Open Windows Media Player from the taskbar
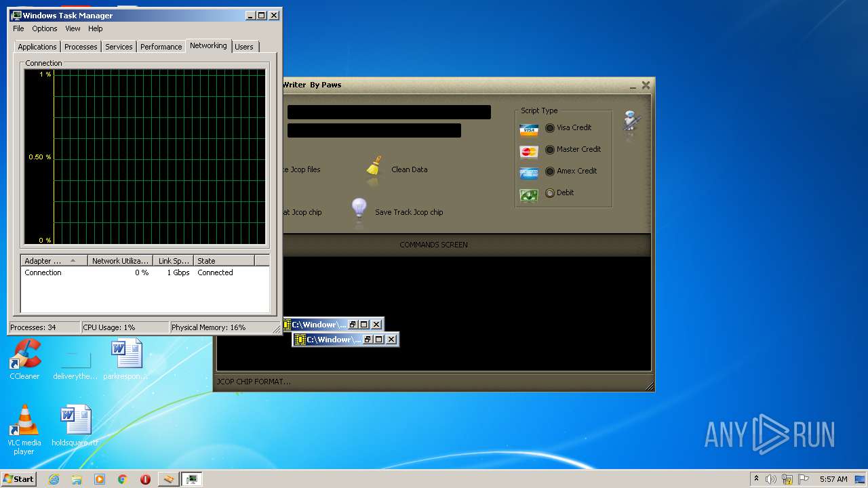 (x=100, y=479)
